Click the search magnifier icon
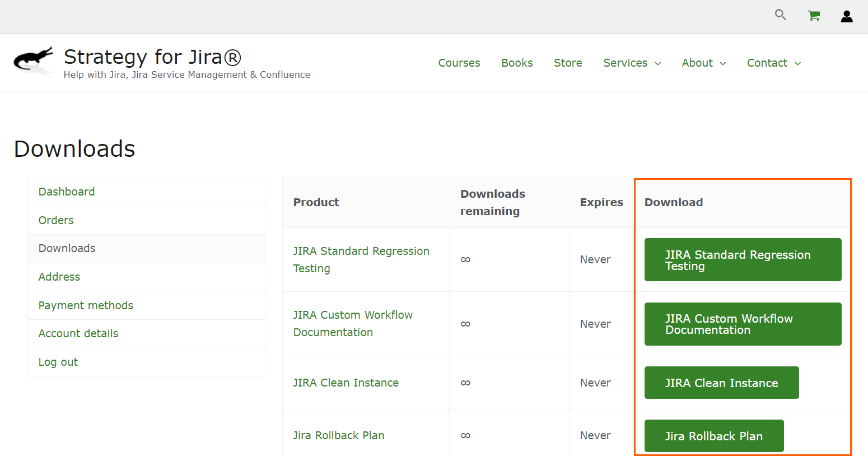The image size is (868, 456). click(x=780, y=15)
